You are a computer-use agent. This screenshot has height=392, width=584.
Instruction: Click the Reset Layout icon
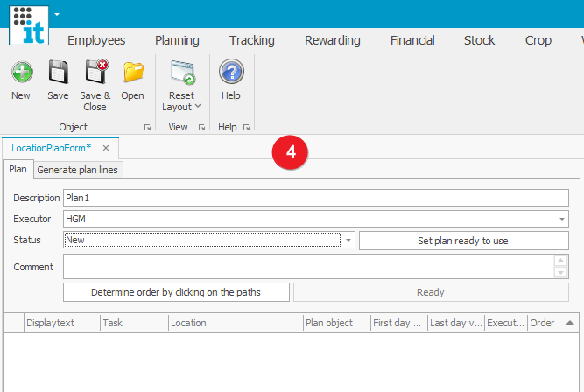[182, 73]
